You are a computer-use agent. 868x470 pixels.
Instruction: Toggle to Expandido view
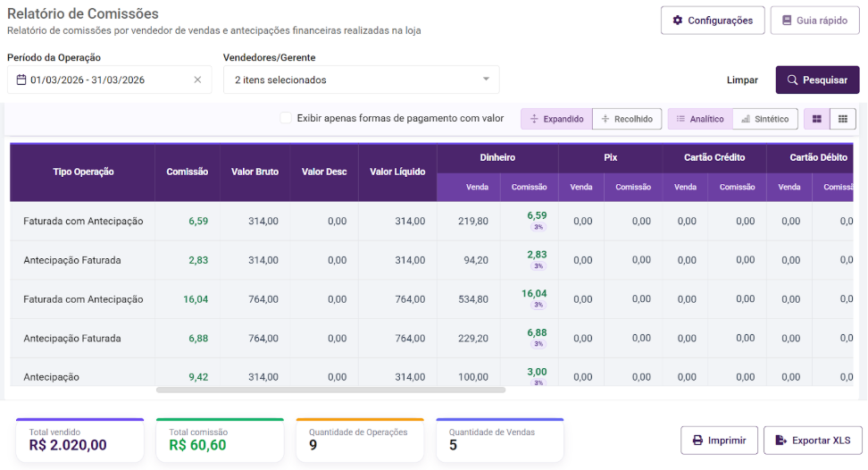(x=556, y=119)
